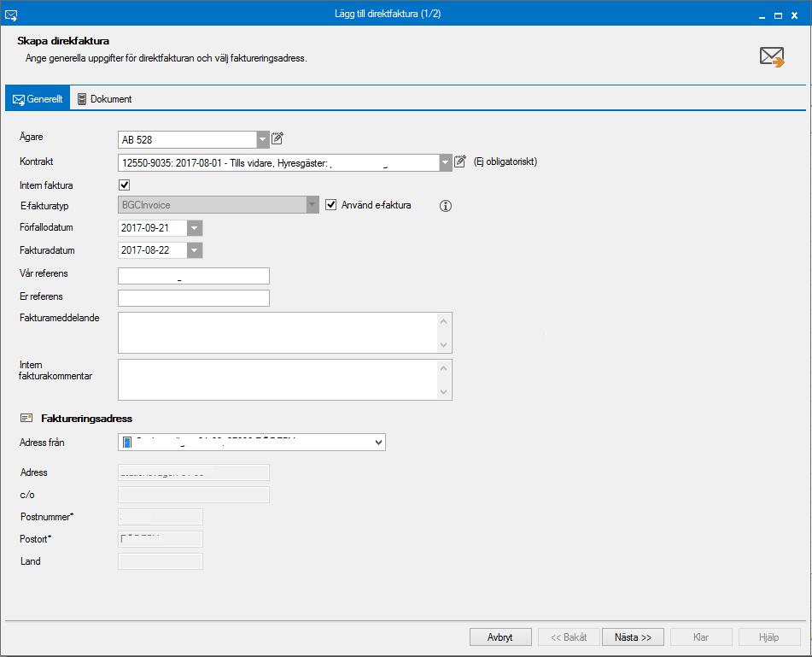Screen dimensions: 812x657
Task: Click the Intern fakturakommentar scroll-up arrow
Action: pyautogui.click(x=444, y=368)
